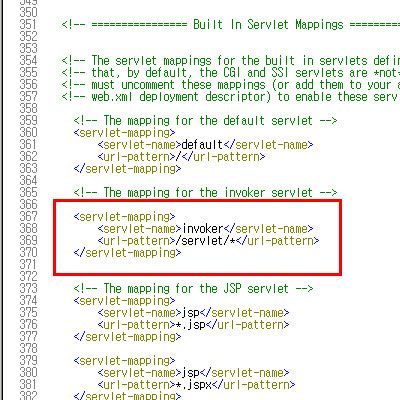The height and width of the screenshot is (400, 400).
Task: Click comment line "web.xml deployment descriptor"
Action: coord(231,97)
